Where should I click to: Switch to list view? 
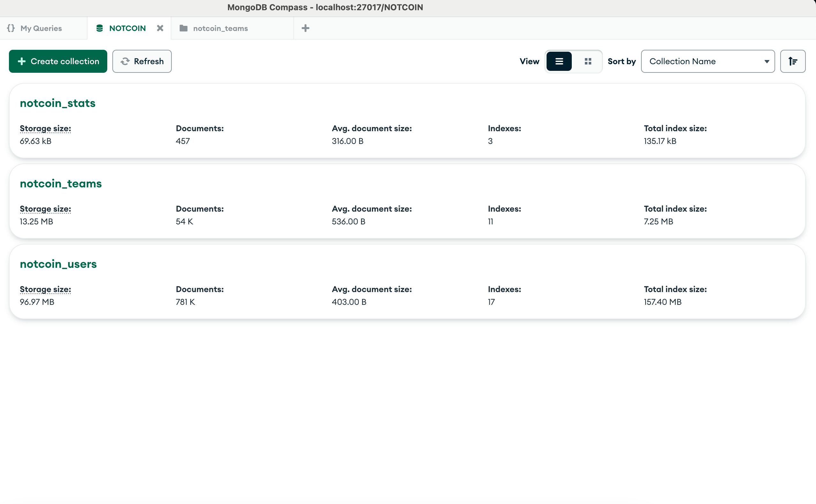[x=559, y=61]
